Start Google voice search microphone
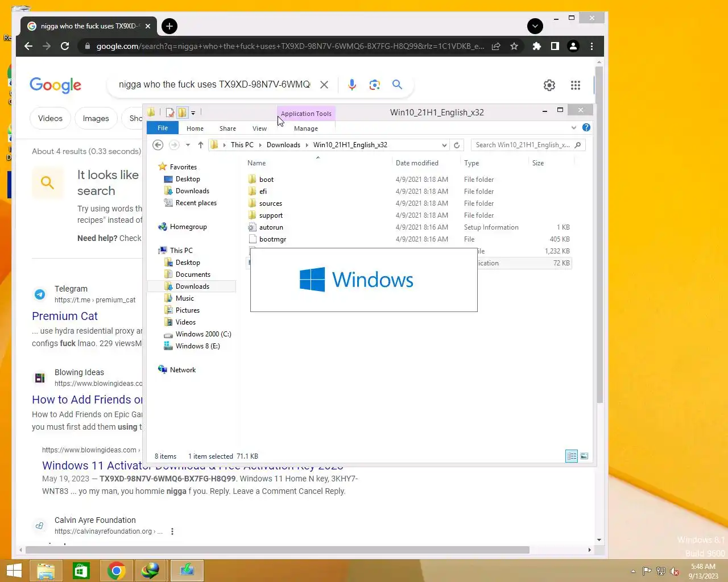Screen dimensions: 728x582 coord(352,85)
